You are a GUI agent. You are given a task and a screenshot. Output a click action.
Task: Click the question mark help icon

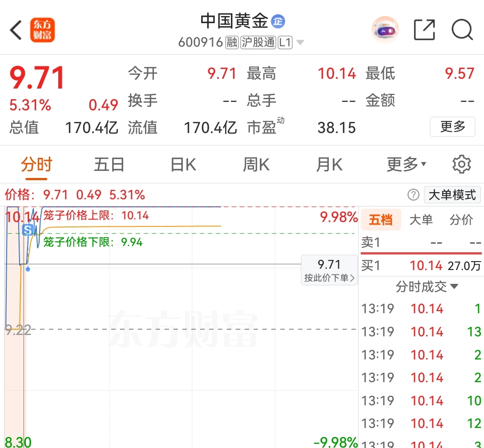pyautogui.click(x=413, y=195)
